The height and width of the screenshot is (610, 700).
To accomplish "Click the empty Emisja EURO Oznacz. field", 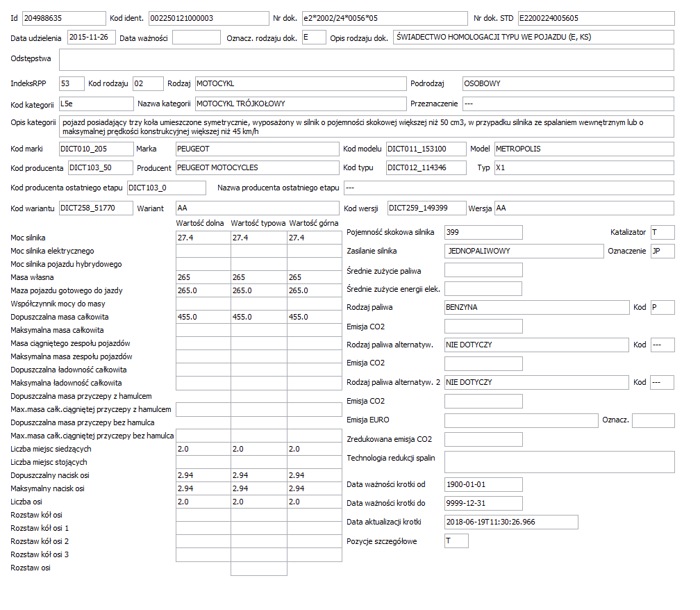I will pyautogui.click(x=653, y=420).
